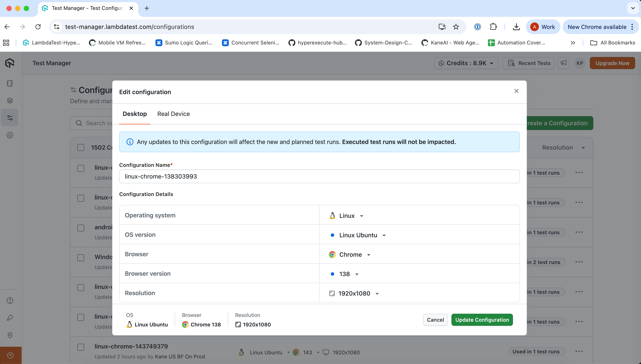Close the Edit configuration dialog

pyautogui.click(x=516, y=91)
